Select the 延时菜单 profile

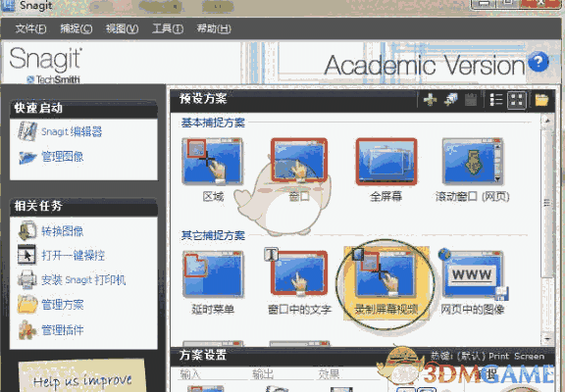click(213, 283)
